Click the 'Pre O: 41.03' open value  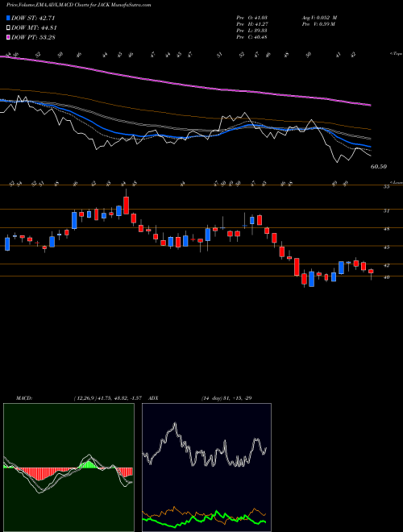coord(252,18)
